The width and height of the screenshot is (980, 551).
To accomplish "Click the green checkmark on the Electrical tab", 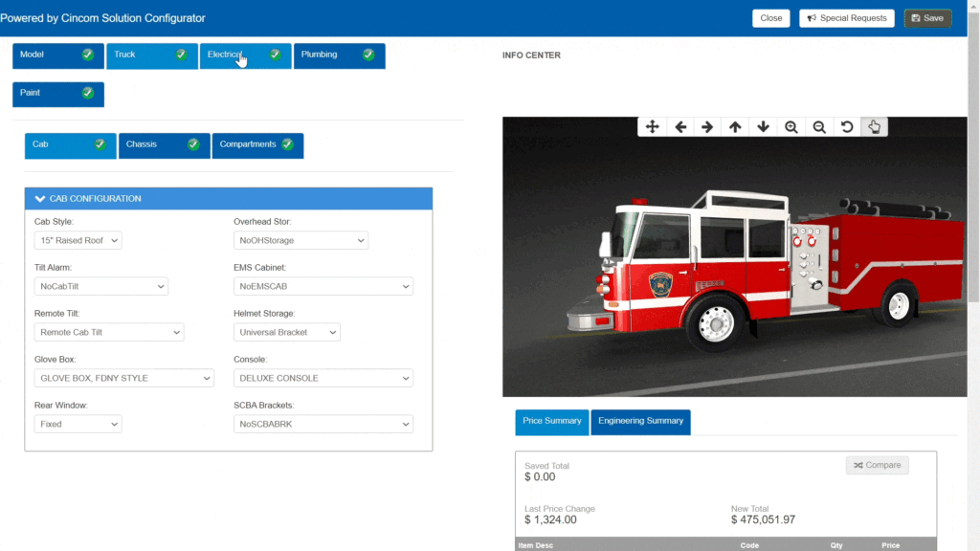I will [275, 55].
